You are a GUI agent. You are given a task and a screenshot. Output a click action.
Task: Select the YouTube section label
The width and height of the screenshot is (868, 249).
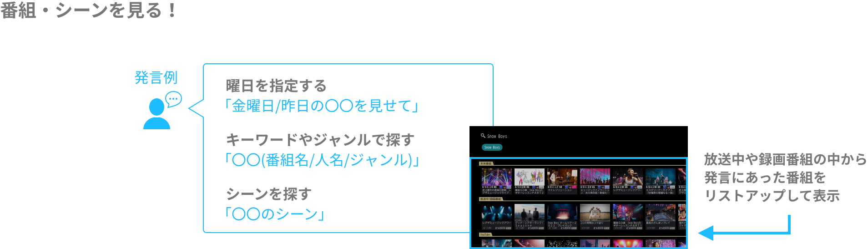(x=485, y=234)
